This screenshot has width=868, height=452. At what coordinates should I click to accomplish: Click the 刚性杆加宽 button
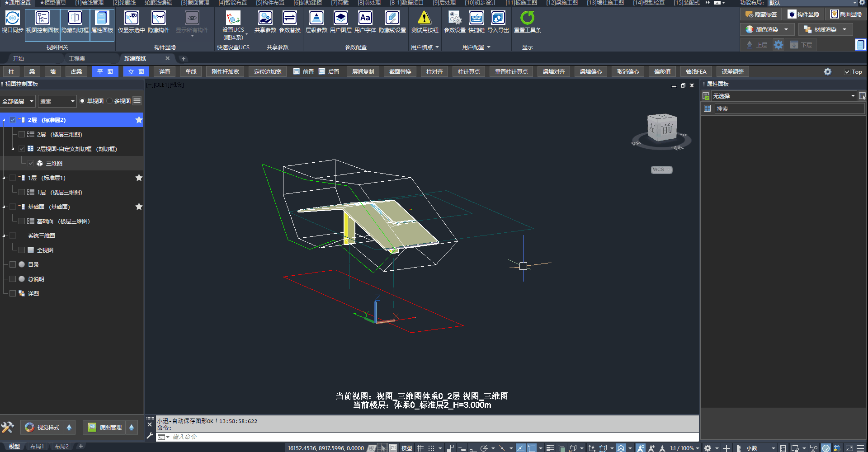coord(225,72)
